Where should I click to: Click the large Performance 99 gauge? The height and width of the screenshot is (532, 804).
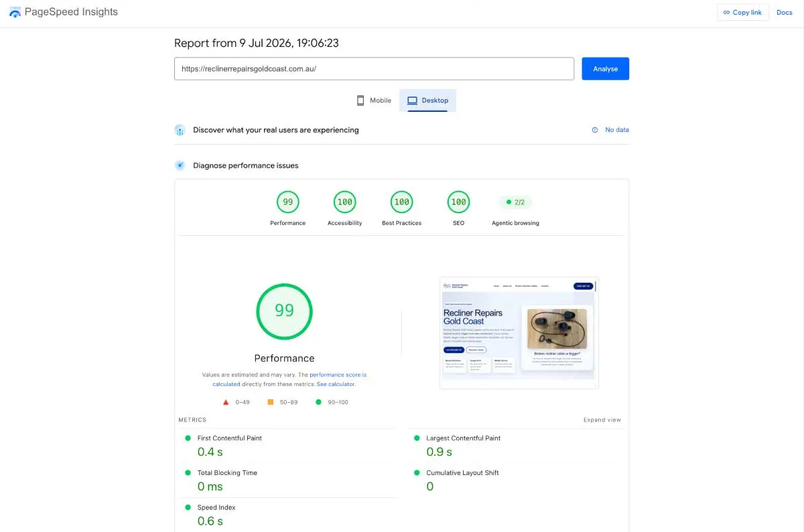tap(284, 312)
